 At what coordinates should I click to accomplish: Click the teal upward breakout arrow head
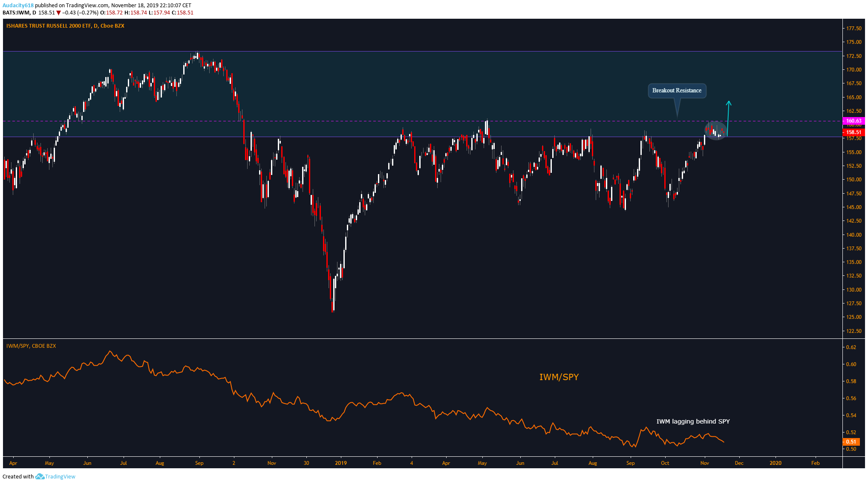click(729, 103)
